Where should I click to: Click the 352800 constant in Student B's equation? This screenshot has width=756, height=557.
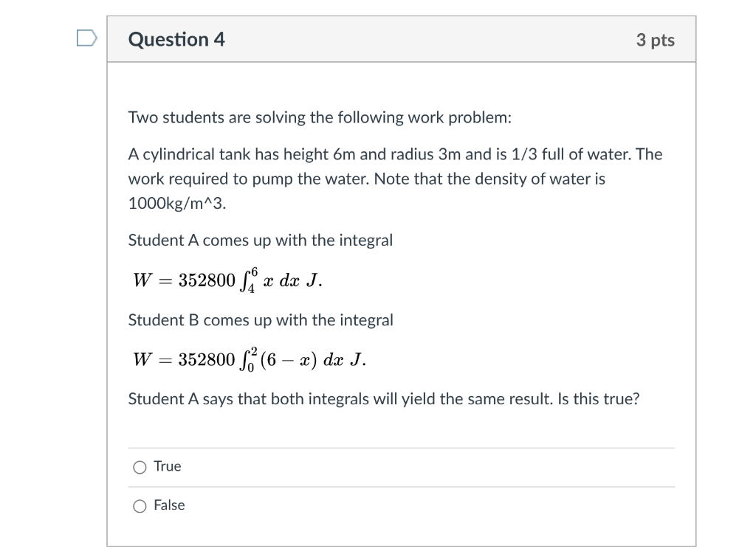pos(207,359)
